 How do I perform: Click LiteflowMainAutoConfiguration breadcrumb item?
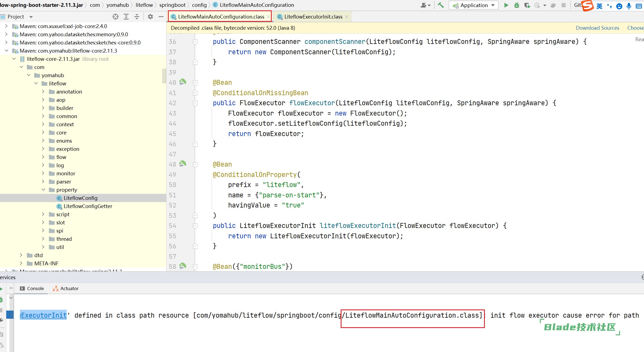[253, 5]
